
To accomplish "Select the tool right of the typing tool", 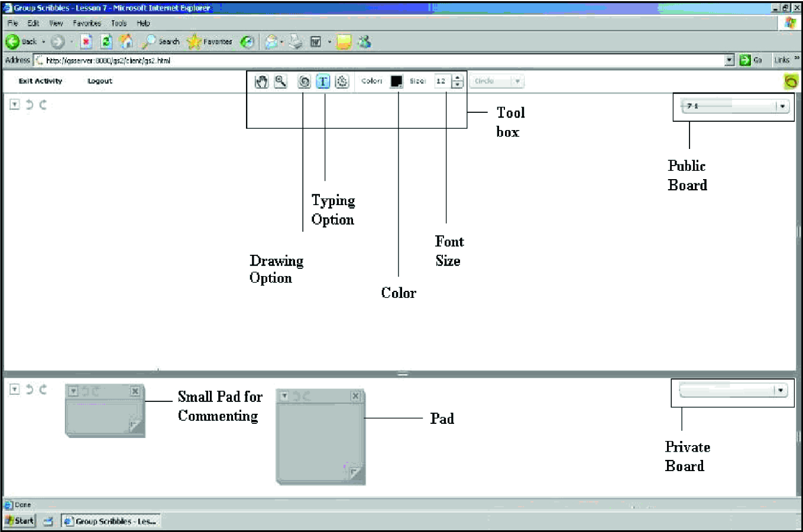I will (x=342, y=82).
